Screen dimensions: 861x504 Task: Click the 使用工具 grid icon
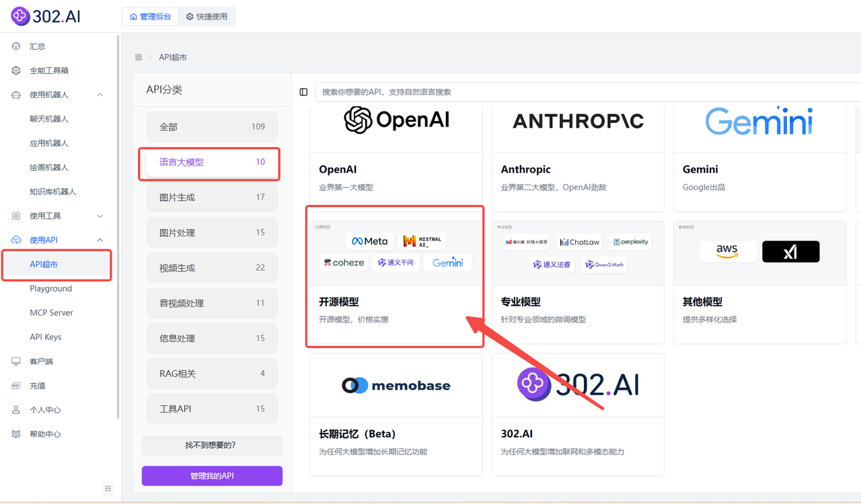(16, 216)
